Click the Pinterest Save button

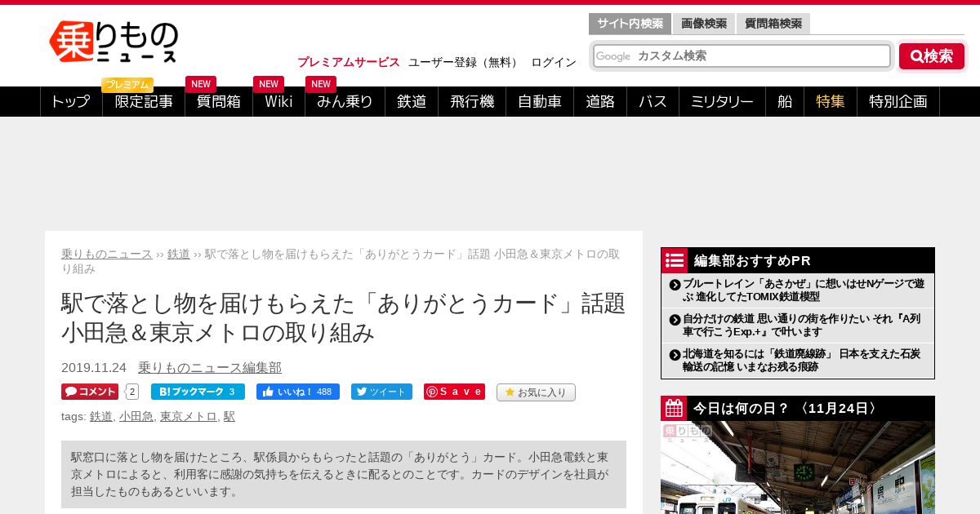point(454,392)
